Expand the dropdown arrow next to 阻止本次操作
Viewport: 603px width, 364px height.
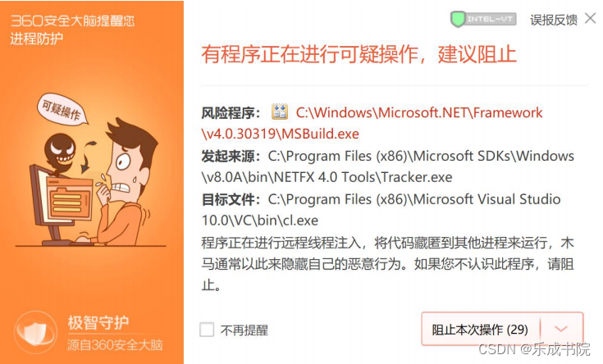click(561, 329)
